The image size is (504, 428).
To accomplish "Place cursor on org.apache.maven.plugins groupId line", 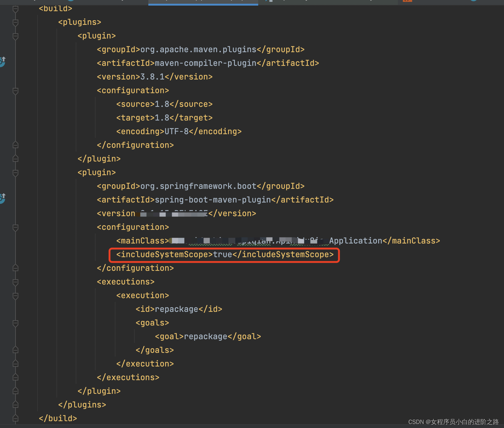I will coord(200,50).
